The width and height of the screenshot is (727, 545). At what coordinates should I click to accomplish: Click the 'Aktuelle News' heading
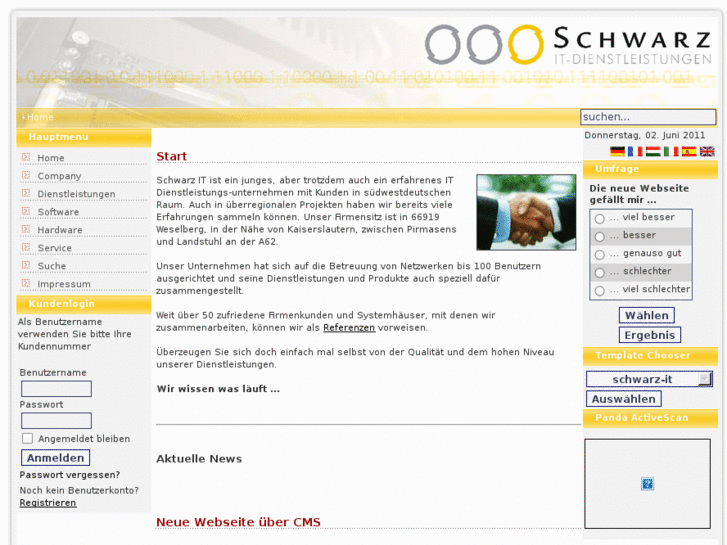tap(199, 459)
